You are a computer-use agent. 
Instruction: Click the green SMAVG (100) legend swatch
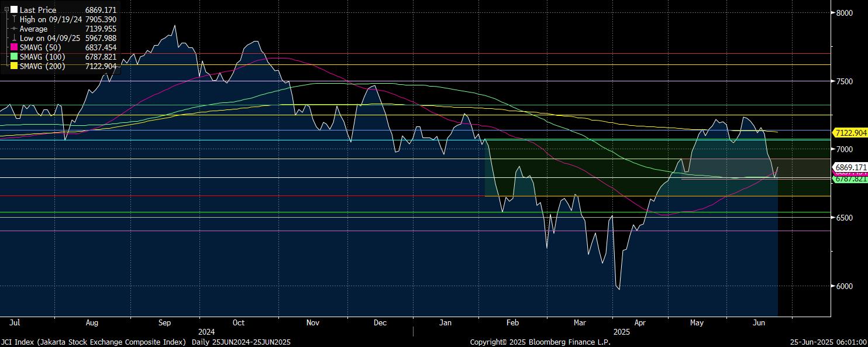(14, 57)
